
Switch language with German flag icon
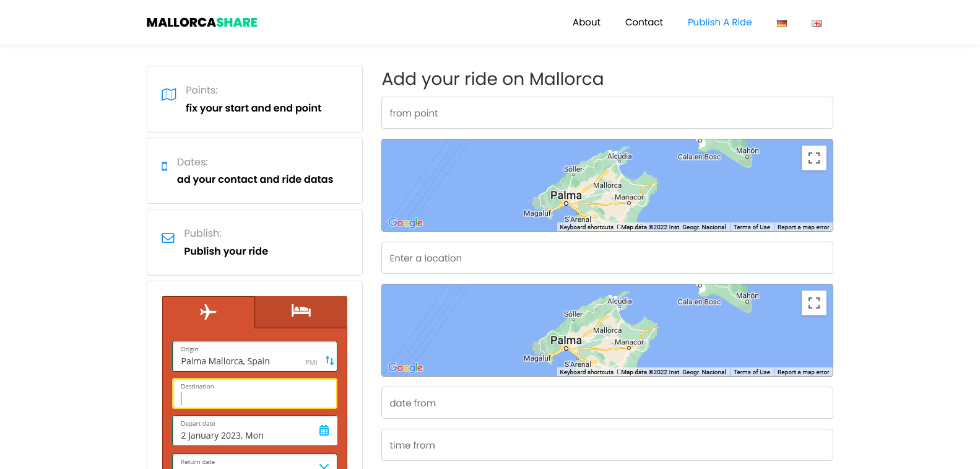tap(782, 23)
